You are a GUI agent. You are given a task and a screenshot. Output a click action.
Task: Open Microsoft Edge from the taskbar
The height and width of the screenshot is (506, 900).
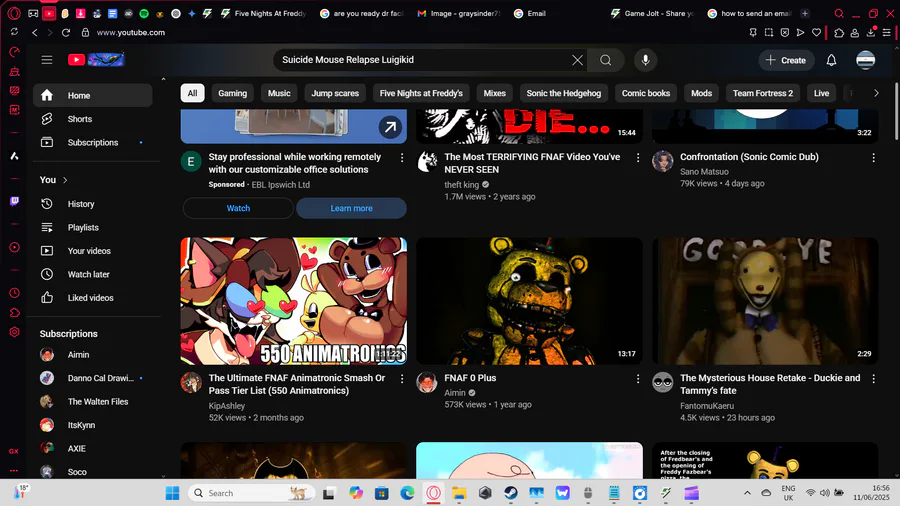[407, 493]
